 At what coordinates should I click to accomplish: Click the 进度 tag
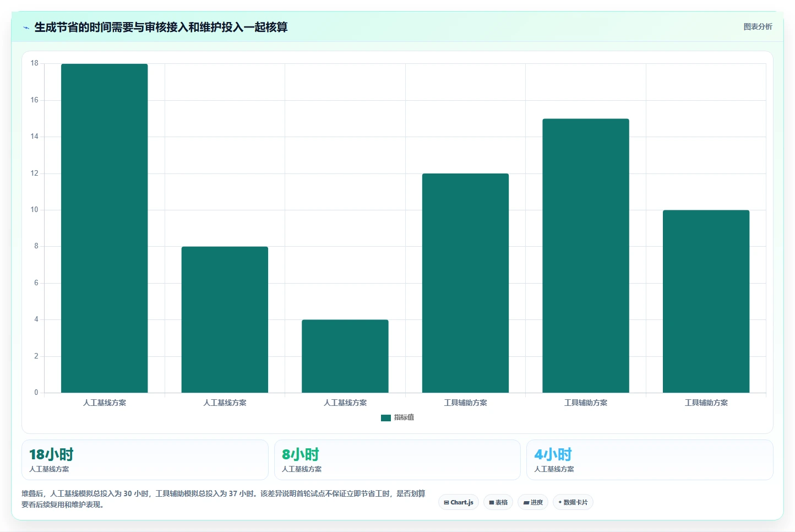pos(533,502)
